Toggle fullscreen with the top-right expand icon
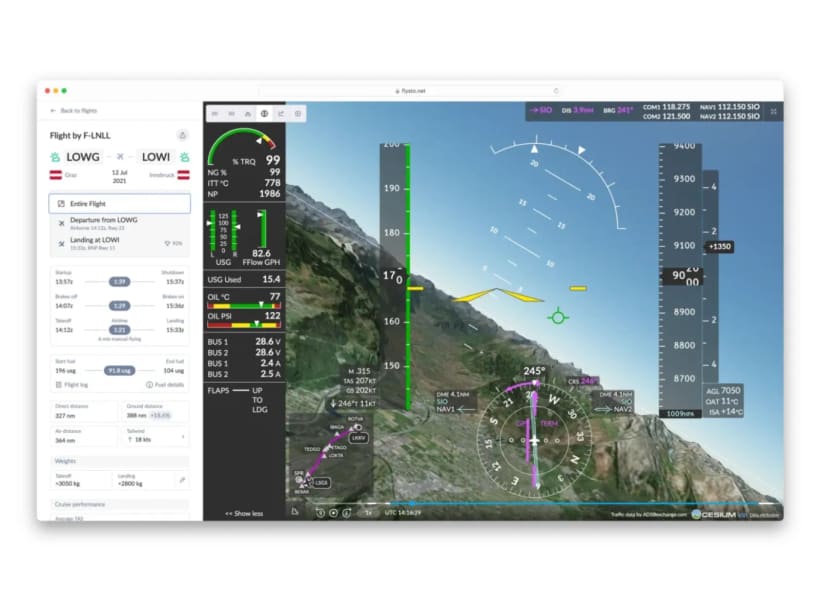820x615 pixels. pos(773,111)
